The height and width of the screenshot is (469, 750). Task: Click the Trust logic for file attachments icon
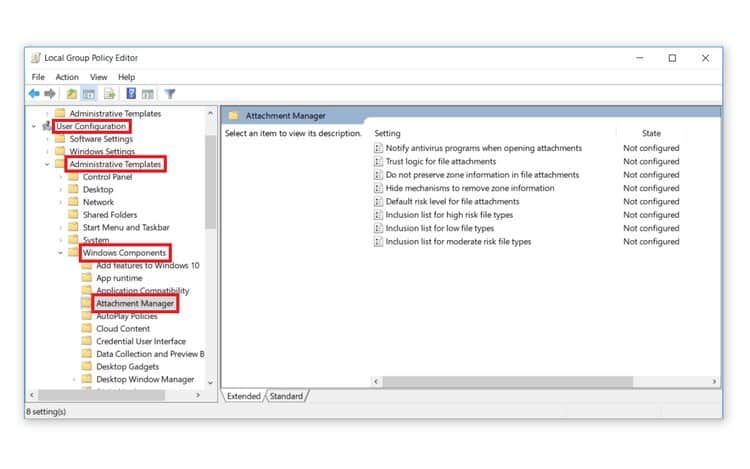point(378,162)
